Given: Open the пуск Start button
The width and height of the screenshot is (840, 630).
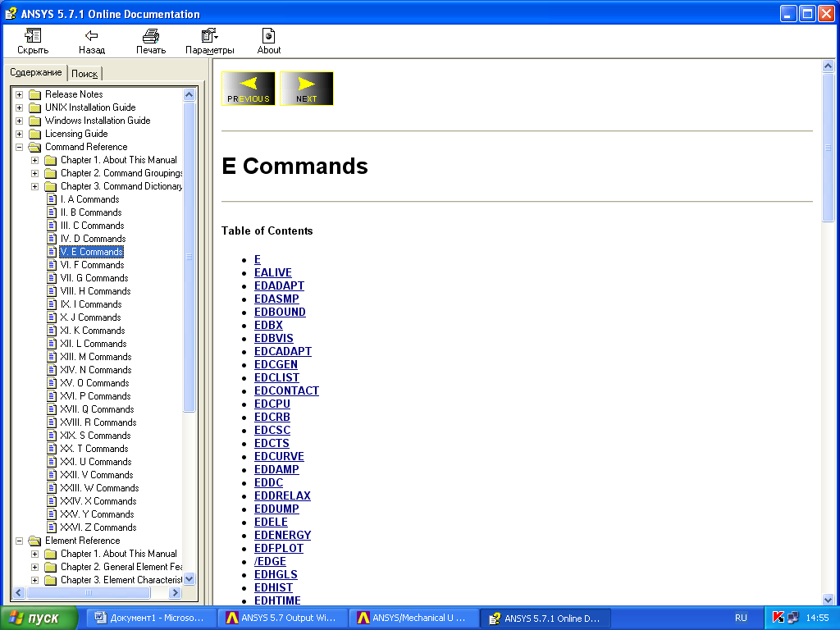Looking at the screenshot, I should (39, 619).
